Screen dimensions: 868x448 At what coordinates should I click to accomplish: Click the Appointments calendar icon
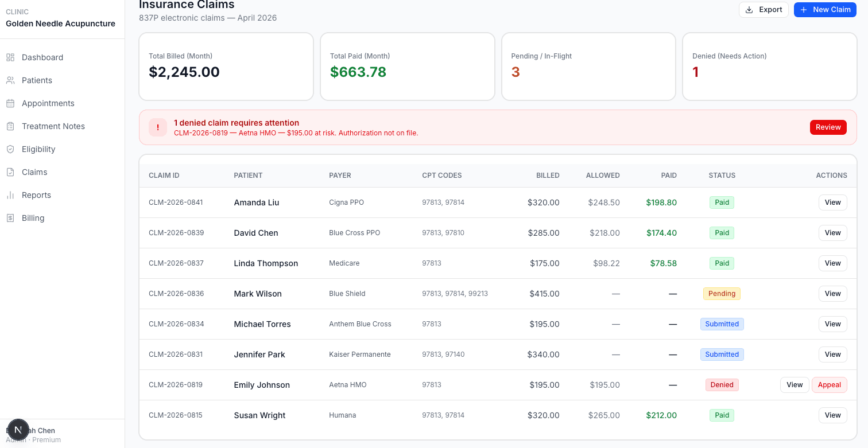coord(10,103)
